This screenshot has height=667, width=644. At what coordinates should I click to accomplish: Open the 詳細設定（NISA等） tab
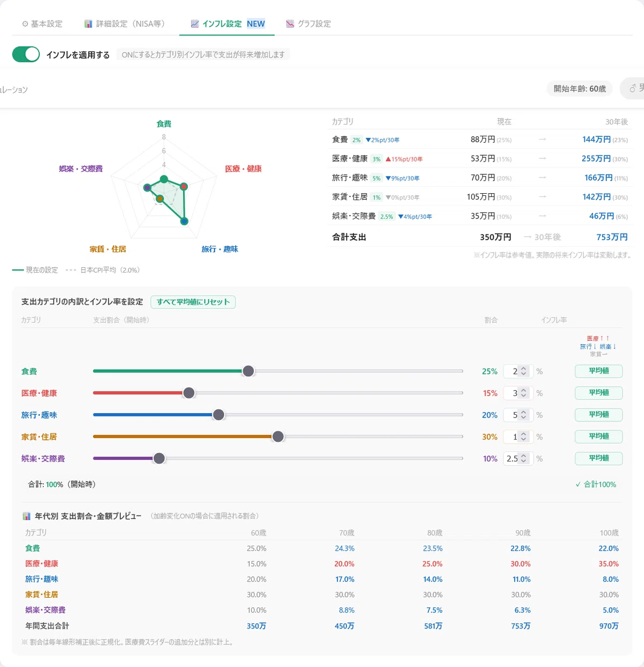click(124, 24)
